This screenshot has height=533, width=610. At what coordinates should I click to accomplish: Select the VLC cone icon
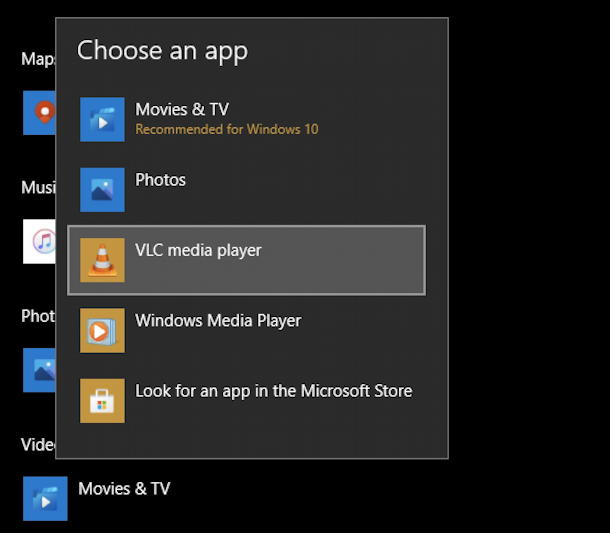(x=102, y=260)
